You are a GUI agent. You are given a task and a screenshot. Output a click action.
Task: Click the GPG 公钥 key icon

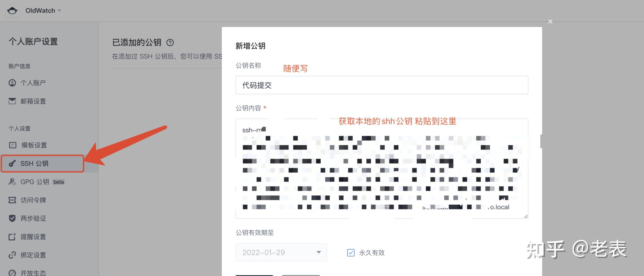[12, 182]
